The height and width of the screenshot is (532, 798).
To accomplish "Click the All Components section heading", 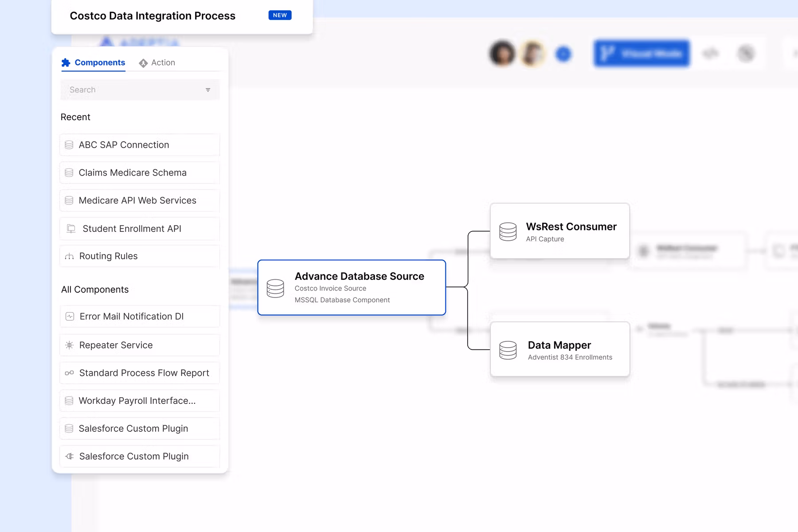I will pos(95,289).
